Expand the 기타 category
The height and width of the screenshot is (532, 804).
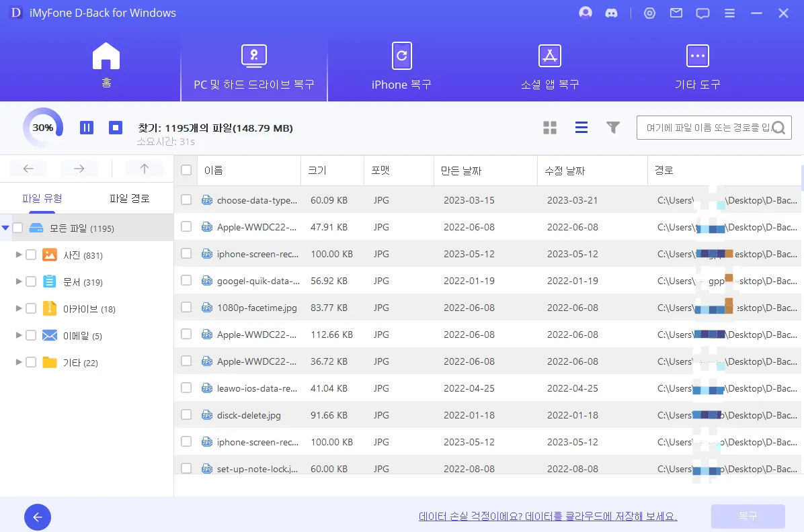[18, 362]
